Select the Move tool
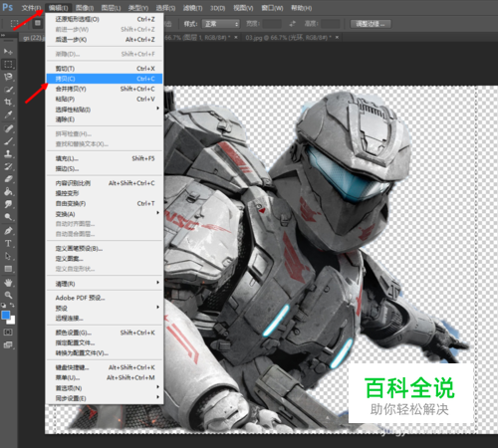The image size is (498, 448). [x=8, y=52]
